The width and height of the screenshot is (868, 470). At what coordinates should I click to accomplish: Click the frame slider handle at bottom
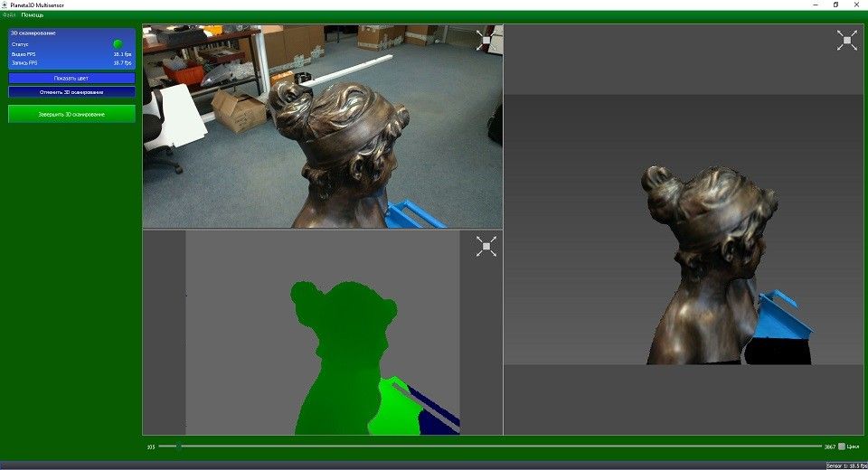[x=178, y=446]
